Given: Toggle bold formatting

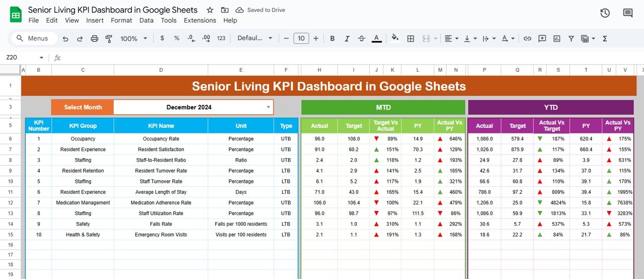Looking at the screenshot, I should point(332,39).
